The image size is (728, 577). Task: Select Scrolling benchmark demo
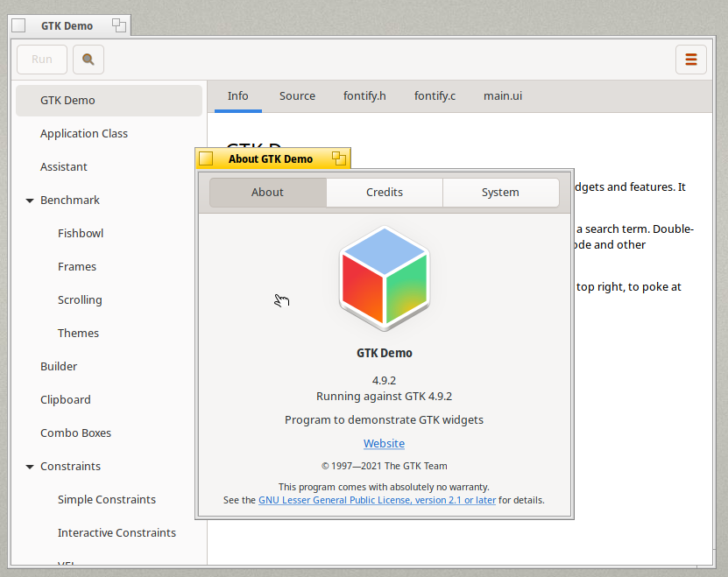pyautogui.click(x=110, y=299)
